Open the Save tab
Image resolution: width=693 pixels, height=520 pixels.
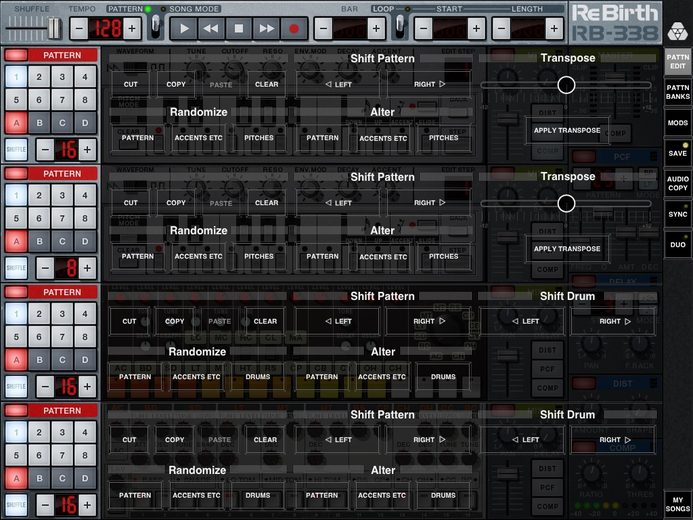678,153
